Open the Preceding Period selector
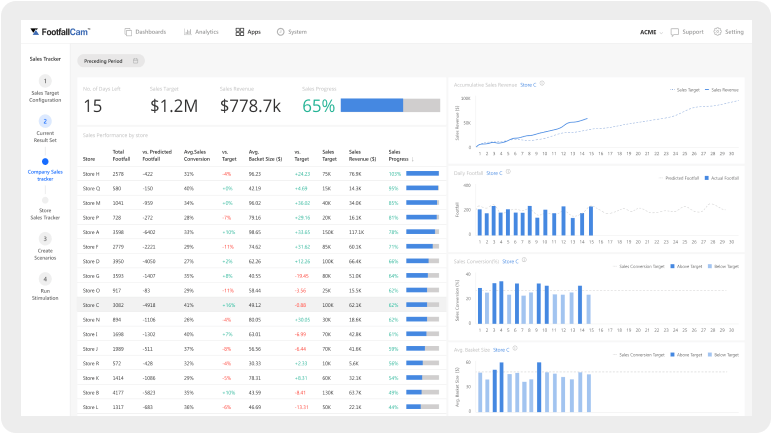 [x=111, y=61]
